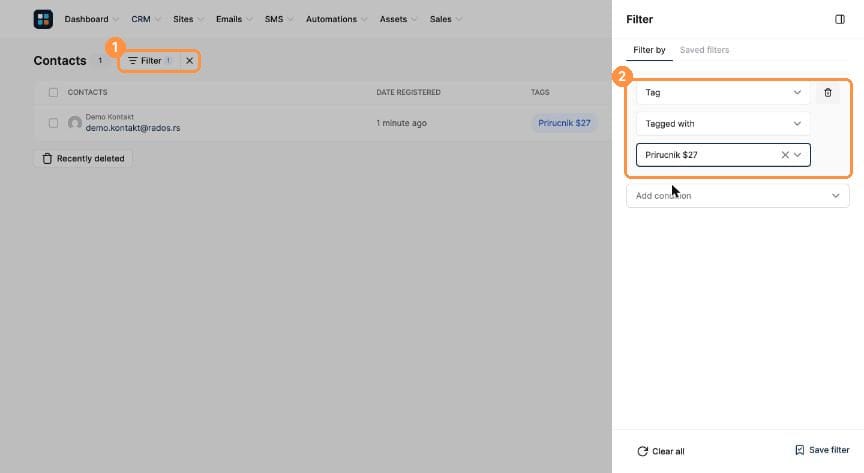Click the Save filter button
This screenshot has height=473, width=864.
pyautogui.click(x=822, y=450)
